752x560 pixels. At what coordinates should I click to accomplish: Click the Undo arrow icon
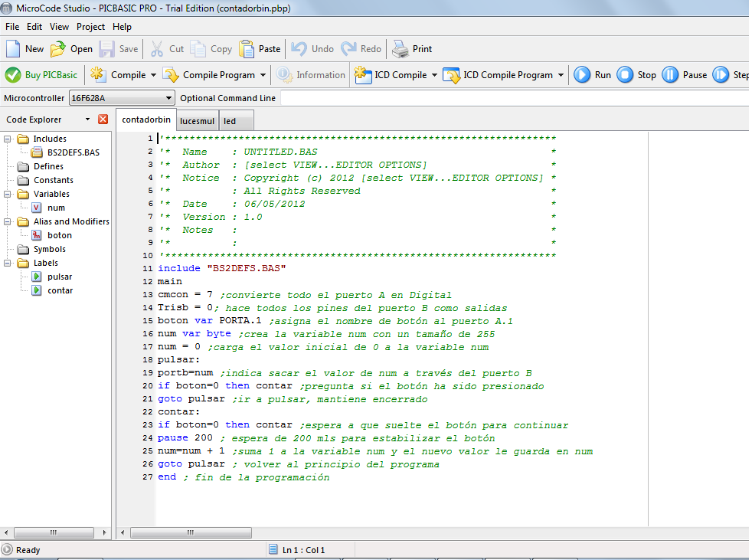299,49
